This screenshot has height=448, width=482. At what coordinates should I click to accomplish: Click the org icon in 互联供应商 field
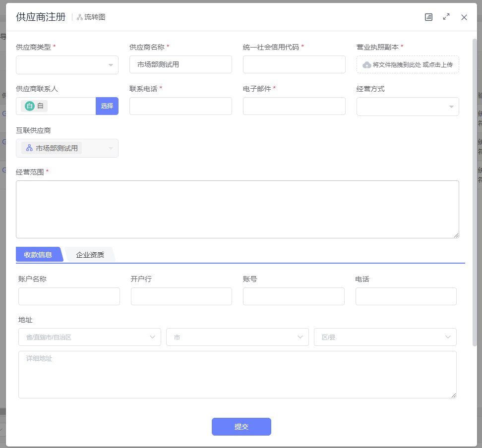click(29, 148)
